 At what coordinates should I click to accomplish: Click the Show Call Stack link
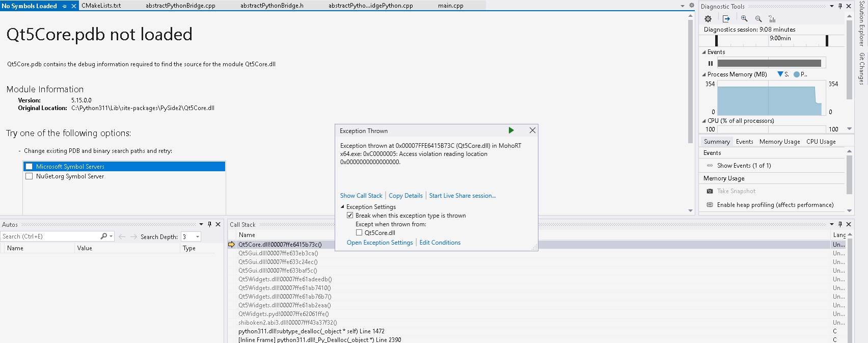[x=361, y=196]
